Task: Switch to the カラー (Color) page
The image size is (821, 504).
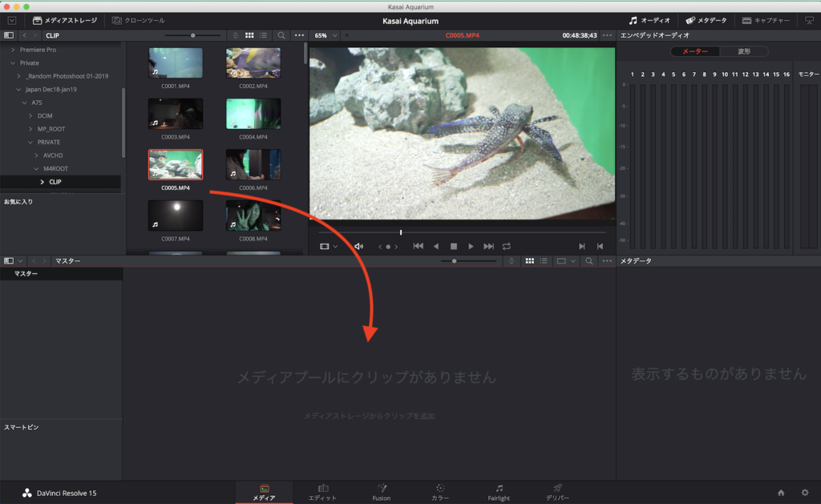Action: pos(440,491)
